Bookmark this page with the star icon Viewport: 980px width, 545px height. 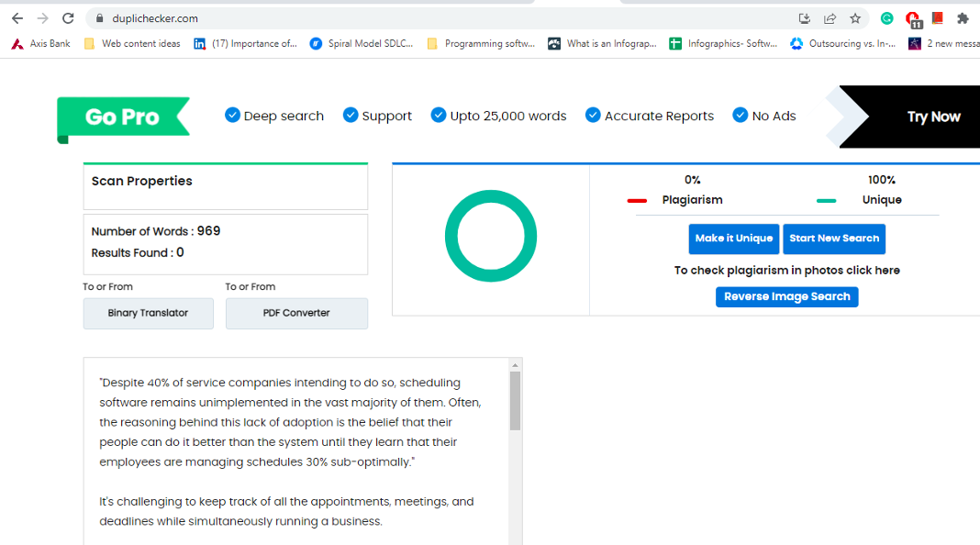click(855, 18)
